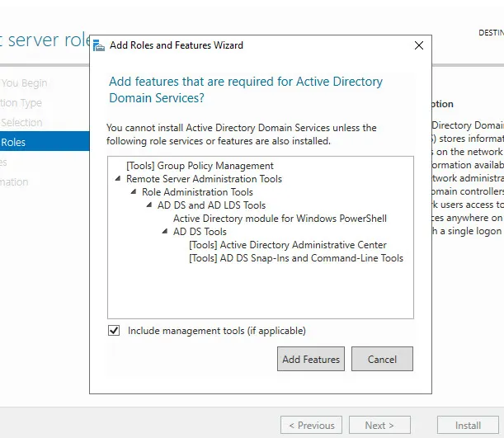Select AD DS and AD LDS Tools row
Screen dimensions: 504x438
click(211, 205)
